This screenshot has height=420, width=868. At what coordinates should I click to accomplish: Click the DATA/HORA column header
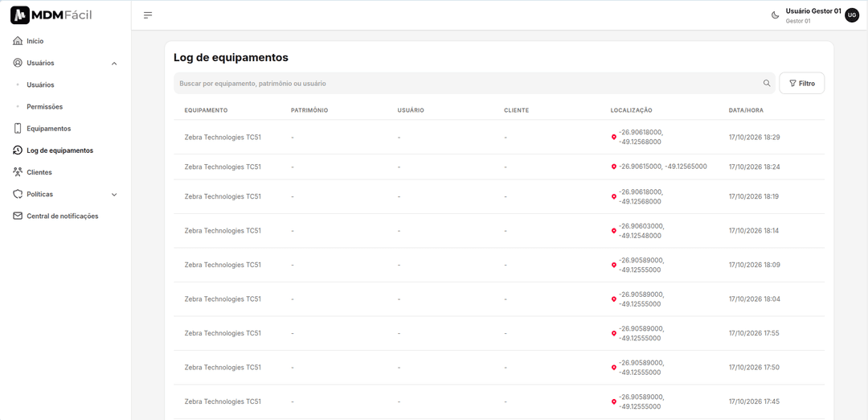pyautogui.click(x=746, y=110)
